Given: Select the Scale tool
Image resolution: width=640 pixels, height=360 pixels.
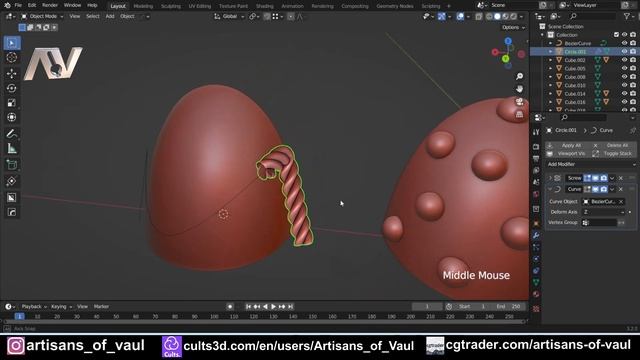Looking at the screenshot, I should click(x=12, y=102).
